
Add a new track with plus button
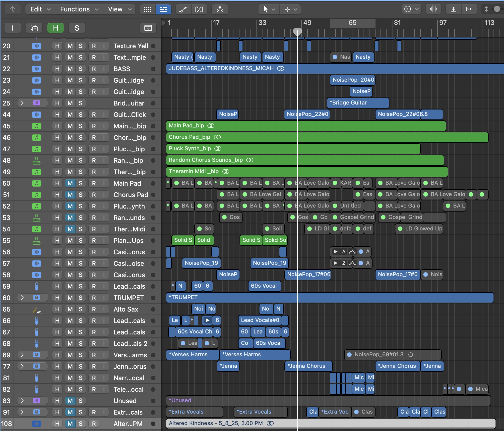tap(12, 28)
